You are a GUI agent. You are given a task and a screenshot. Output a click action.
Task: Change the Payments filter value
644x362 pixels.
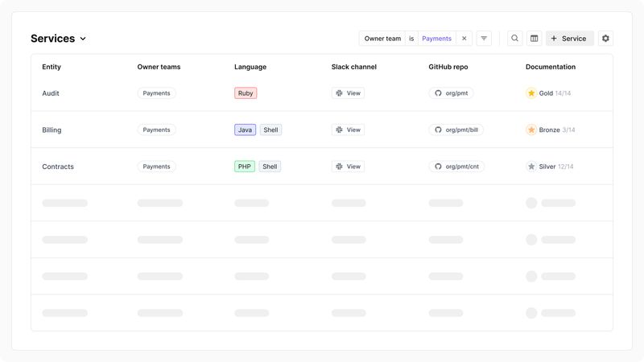[436, 39]
